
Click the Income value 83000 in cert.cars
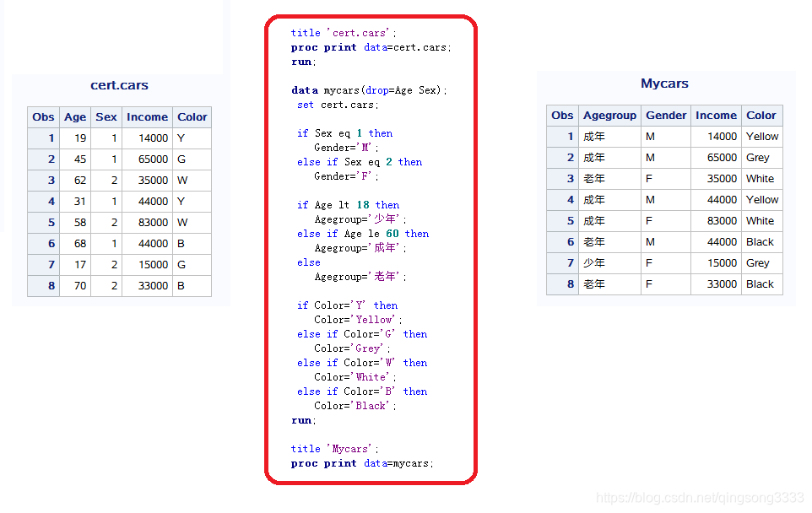[x=152, y=222]
